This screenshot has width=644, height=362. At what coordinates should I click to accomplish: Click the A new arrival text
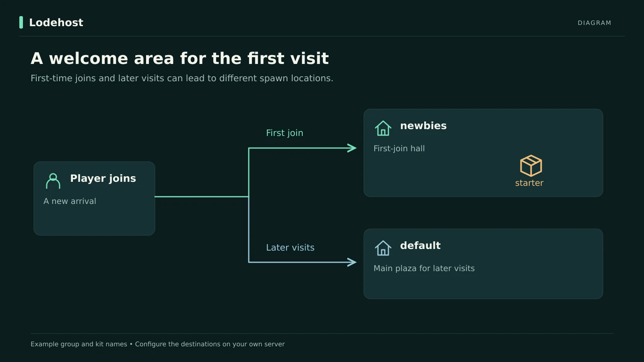pos(70,201)
